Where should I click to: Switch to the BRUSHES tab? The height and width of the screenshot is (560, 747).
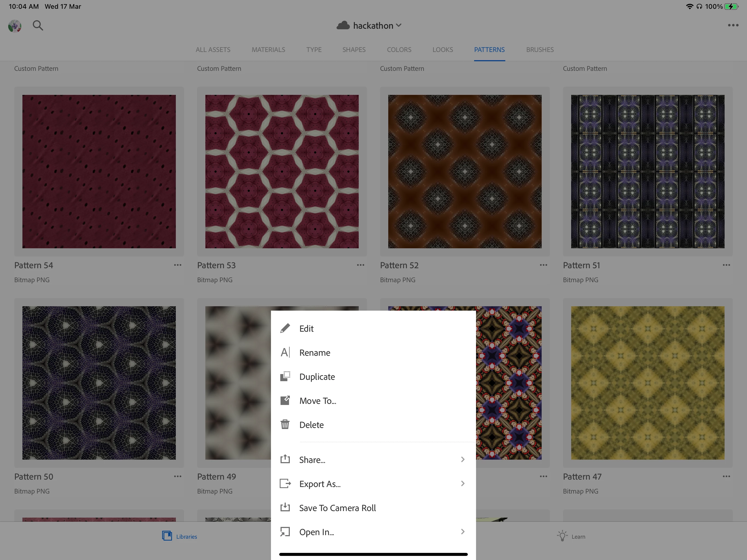(540, 50)
